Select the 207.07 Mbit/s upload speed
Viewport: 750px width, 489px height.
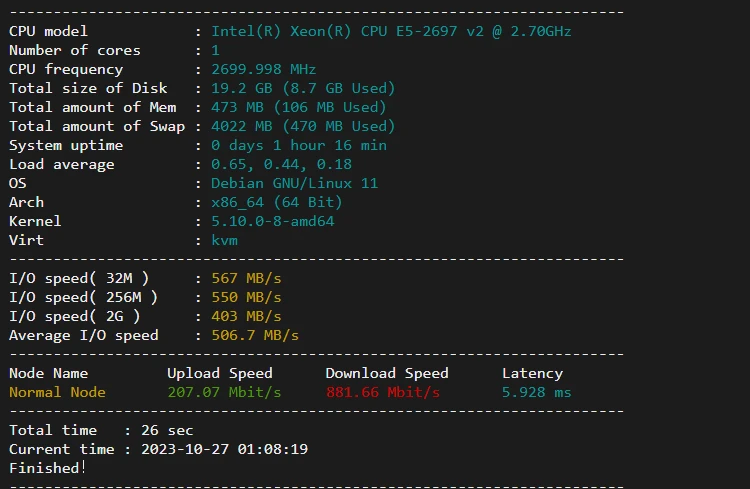point(224,392)
